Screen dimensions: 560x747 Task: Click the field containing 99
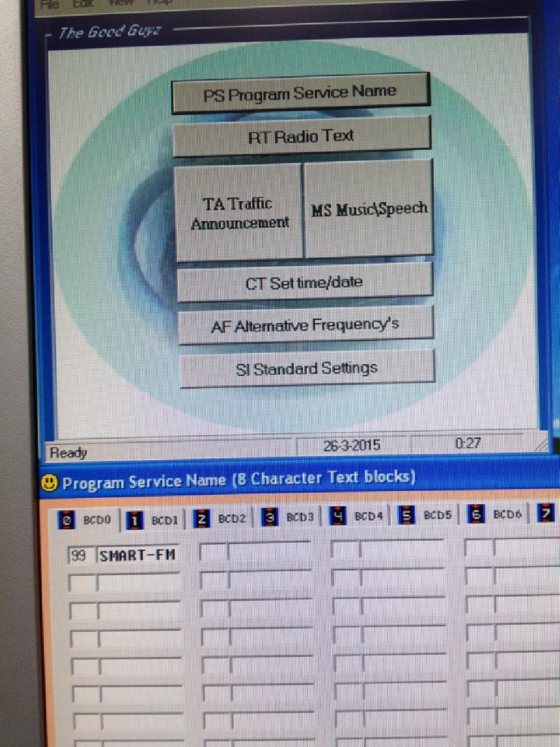pyautogui.click(x=79, y=555)
